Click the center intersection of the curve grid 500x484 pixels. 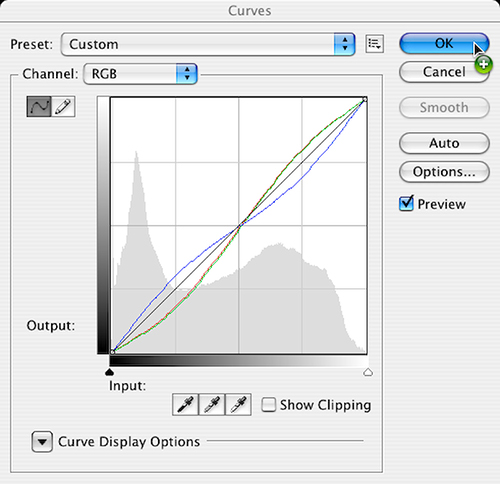click(239, 226)
